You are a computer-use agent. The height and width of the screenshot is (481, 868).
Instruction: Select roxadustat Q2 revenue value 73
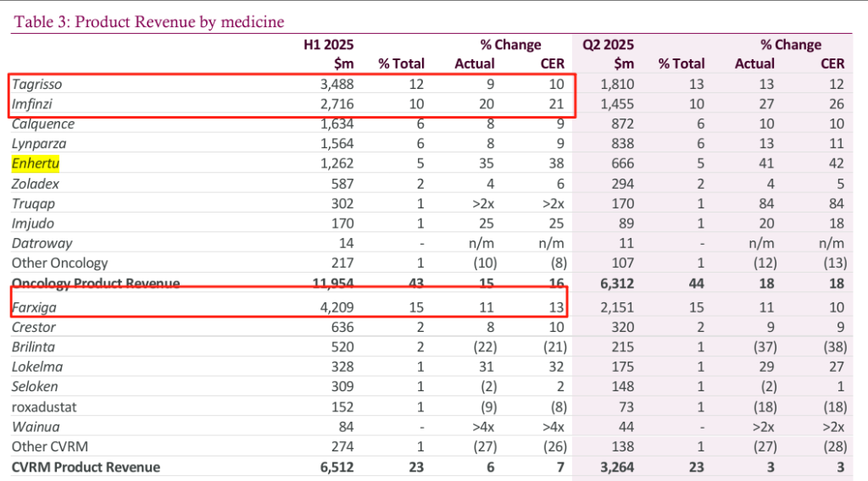tap(626, 407)
